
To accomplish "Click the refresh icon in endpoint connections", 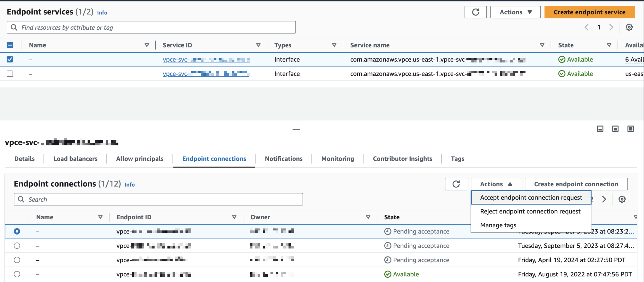I will tap(456, 184).
